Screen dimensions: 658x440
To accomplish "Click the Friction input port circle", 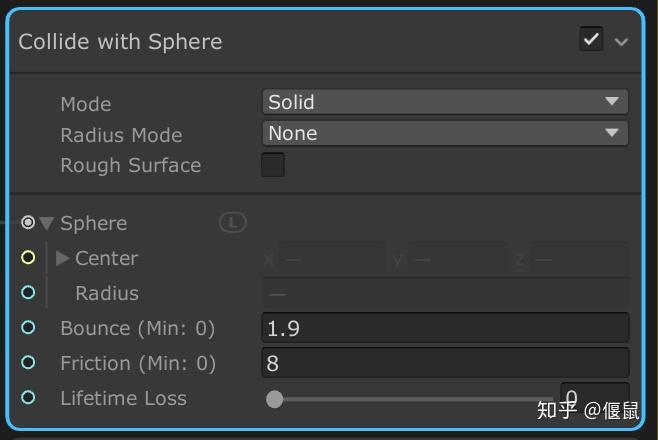I will 28,363.
